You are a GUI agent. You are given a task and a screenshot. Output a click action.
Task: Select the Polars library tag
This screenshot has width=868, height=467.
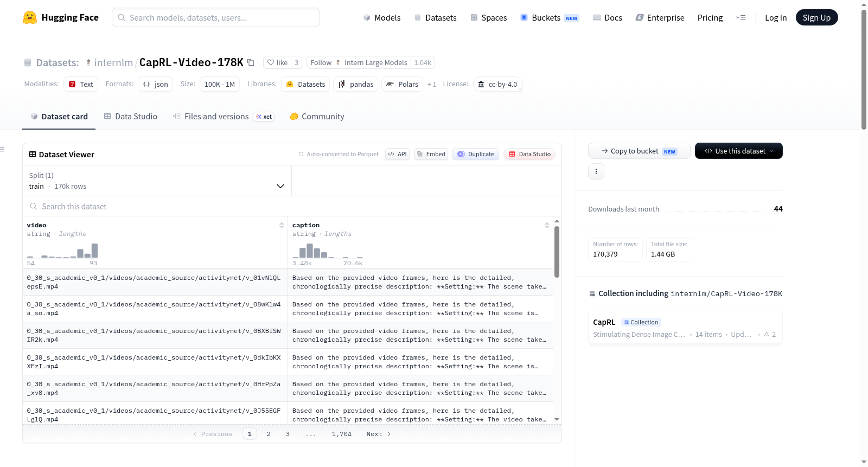click(x=402, y=84)
